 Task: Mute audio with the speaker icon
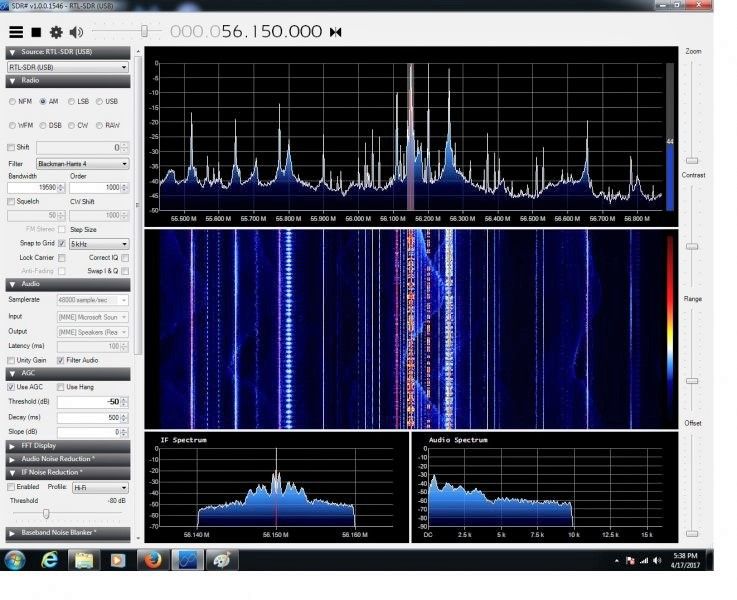76,32
